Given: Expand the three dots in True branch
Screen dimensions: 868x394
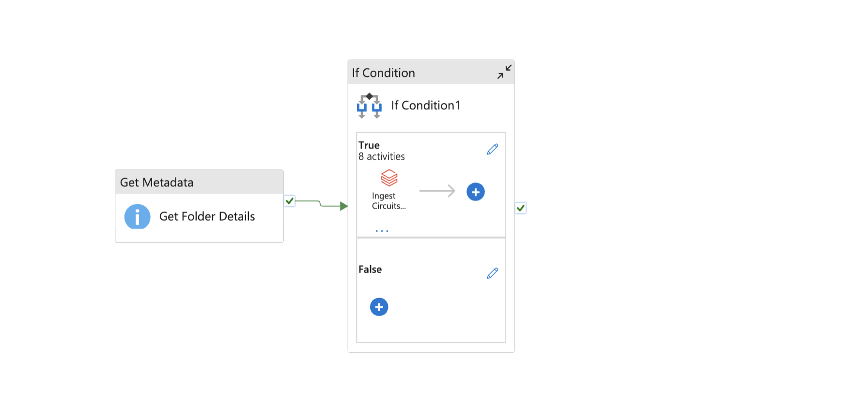Looking at the screenshot, I should click(382, 231).
